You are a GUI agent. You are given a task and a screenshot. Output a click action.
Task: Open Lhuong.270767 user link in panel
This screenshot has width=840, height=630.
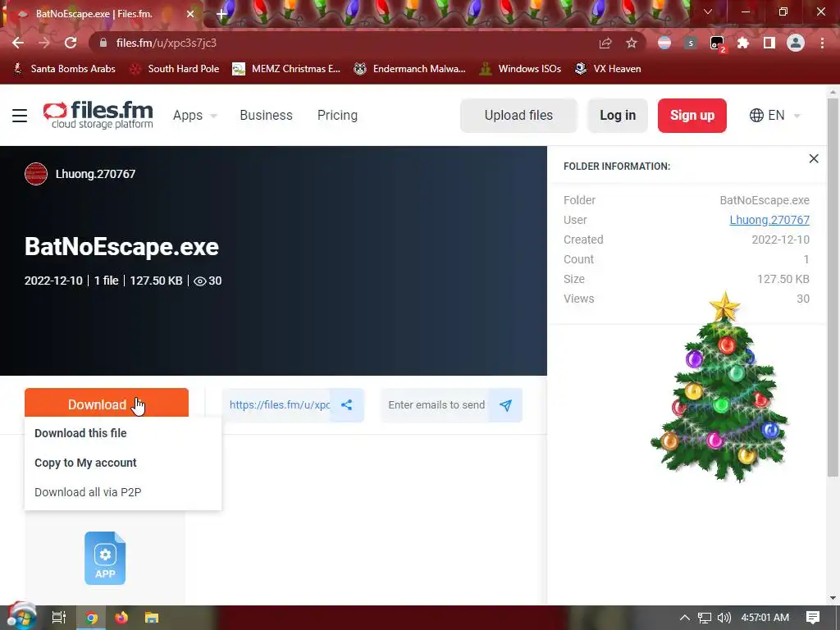769,220
